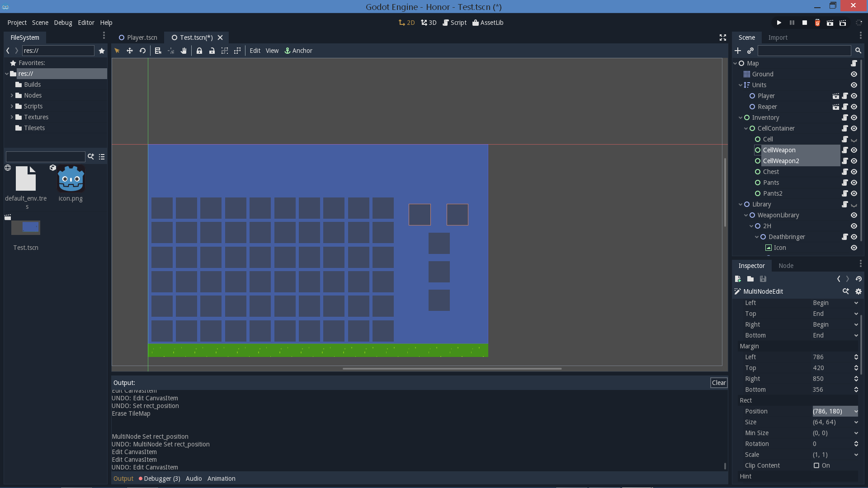Expand the Textures folder
Screen dimensions: 868x488
click(12, 117)
